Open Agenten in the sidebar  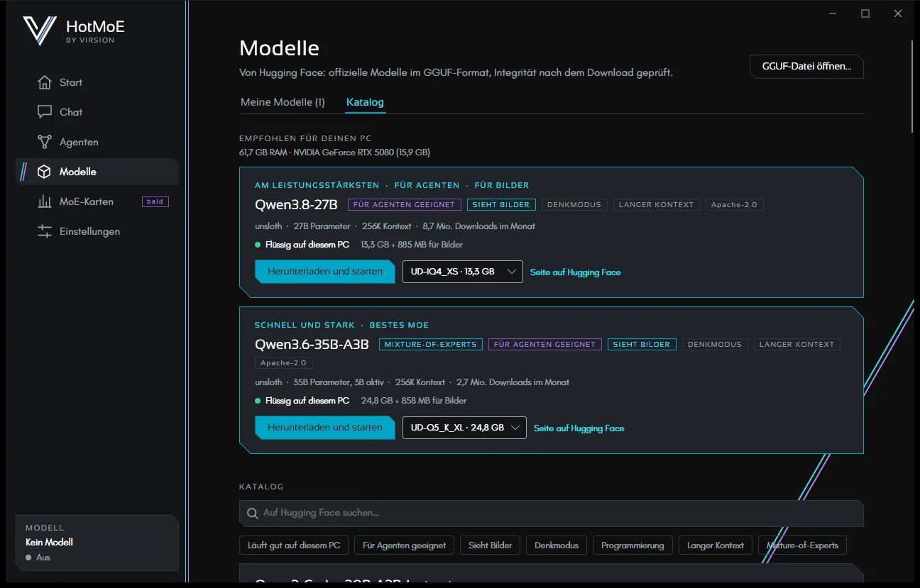97,142
